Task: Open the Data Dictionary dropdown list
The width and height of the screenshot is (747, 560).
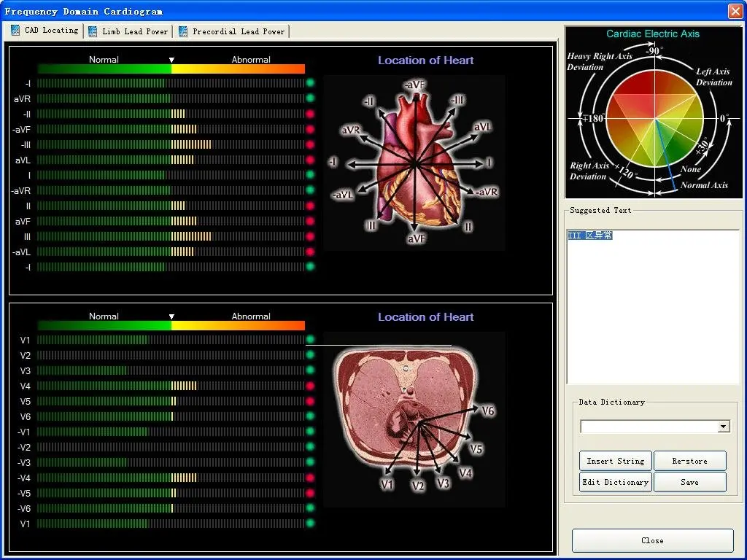Action: pyautogui.click(x=723, y=427)
